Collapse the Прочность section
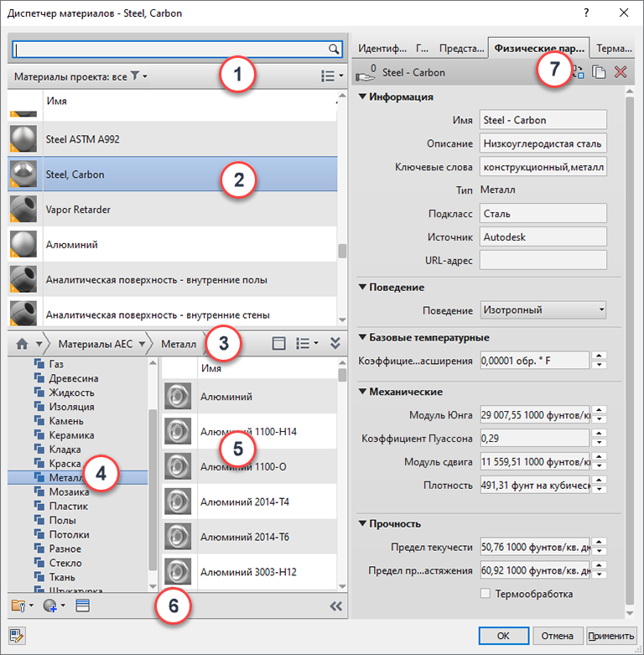Screen dimensions: 644x655 362,523
